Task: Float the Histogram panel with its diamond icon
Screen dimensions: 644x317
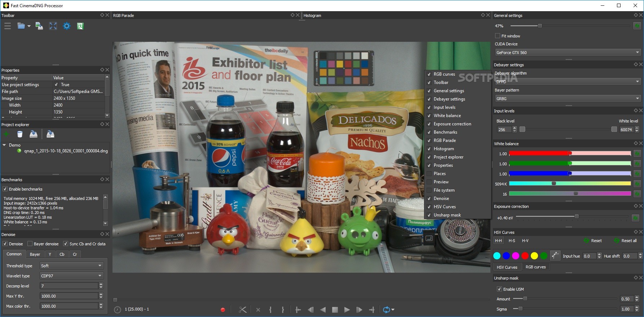Action: pyautogui.click(x=483, y=15)
